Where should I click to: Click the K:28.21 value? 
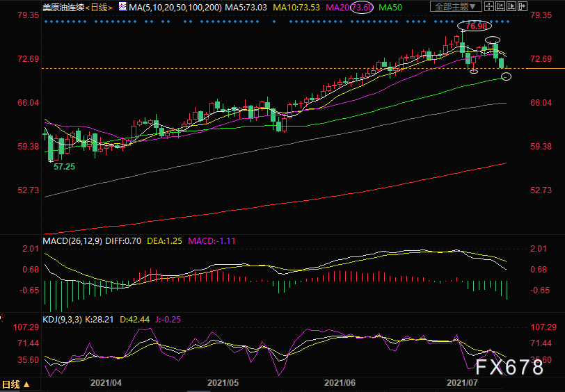pos(100,319)
